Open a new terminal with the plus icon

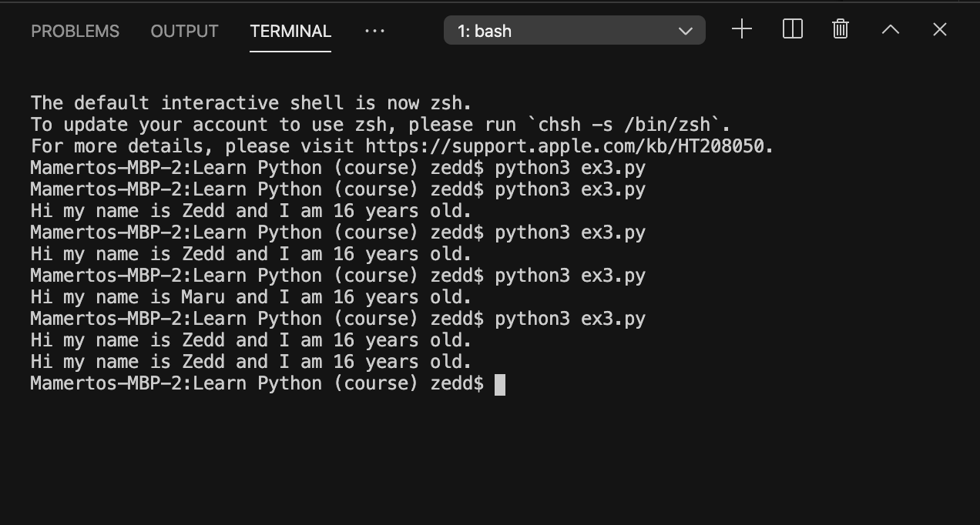pos(741,29)
